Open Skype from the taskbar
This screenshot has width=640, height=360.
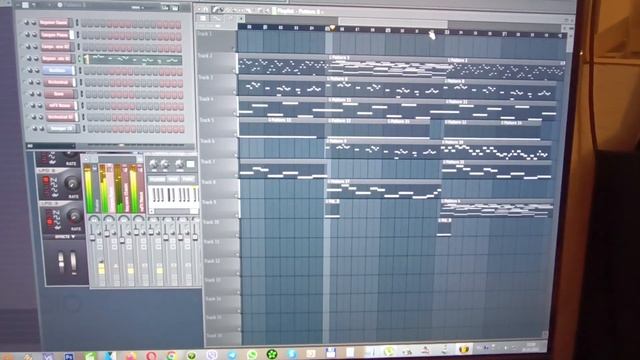[x=291, y=354]
